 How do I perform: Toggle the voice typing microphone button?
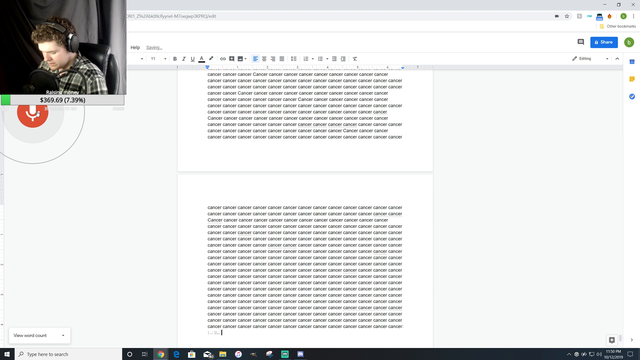[x=33, y=114]
